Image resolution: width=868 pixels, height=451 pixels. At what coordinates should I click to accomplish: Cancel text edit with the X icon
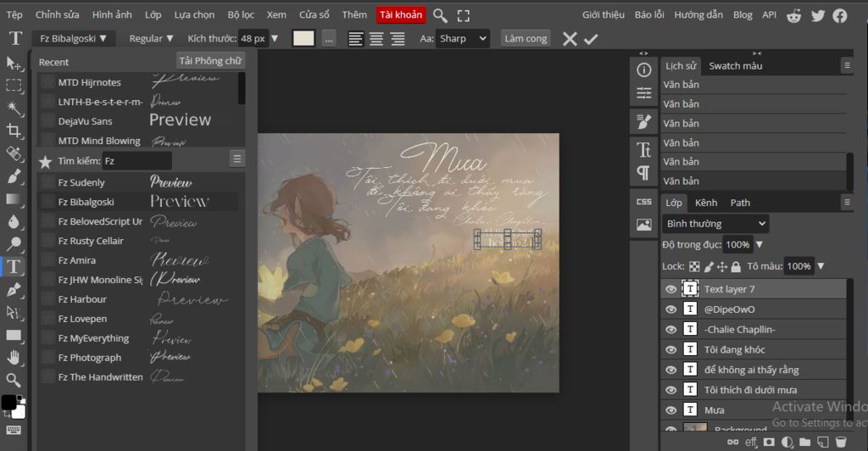(570, 39)
